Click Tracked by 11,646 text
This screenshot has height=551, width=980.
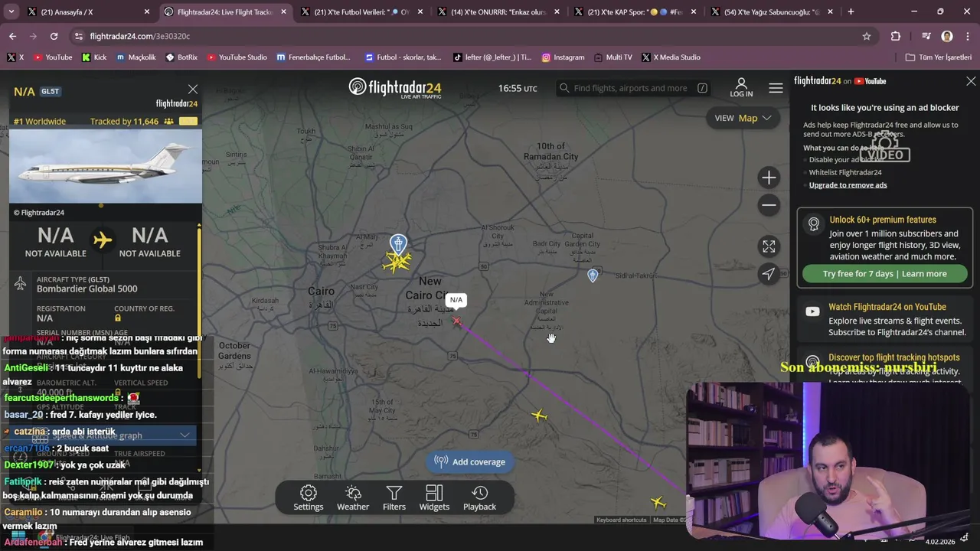pyautogui.click(x=124, y=121)
